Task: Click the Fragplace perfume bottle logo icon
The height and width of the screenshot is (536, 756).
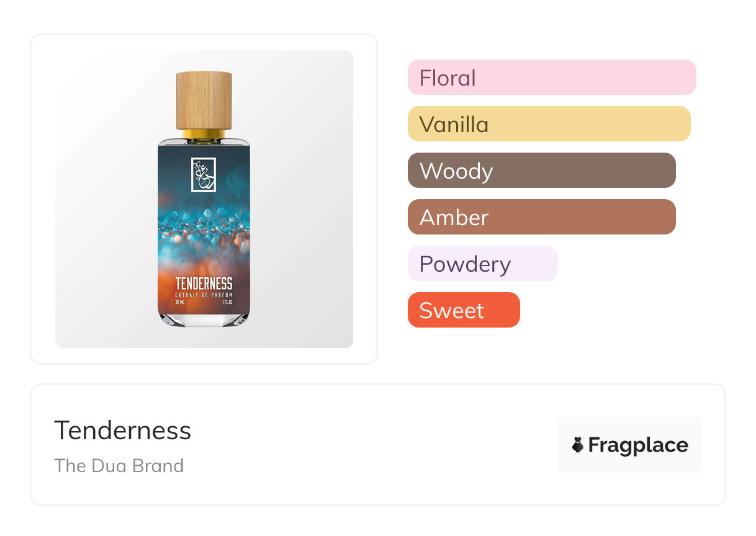Action: tap(578, 445)
